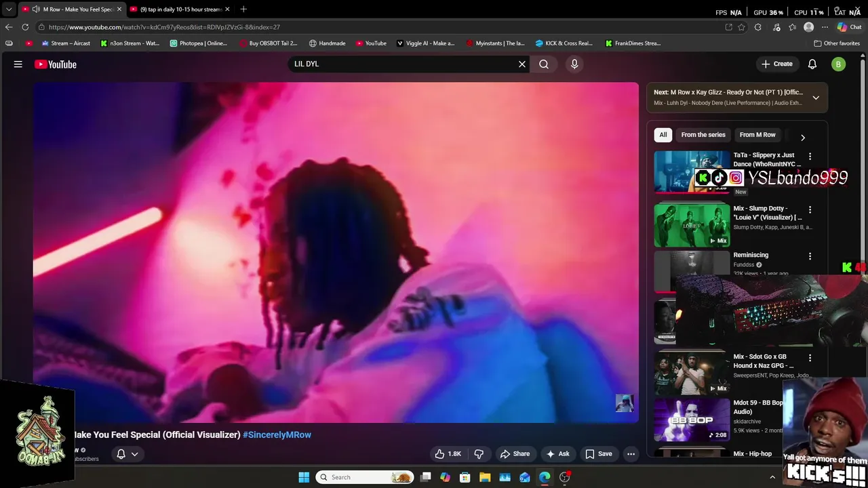The height and width of the screenshot is (488, 868).
Task: Open options for Sdot Go mix
Action: pyautogui.click(x=810, y=358)
